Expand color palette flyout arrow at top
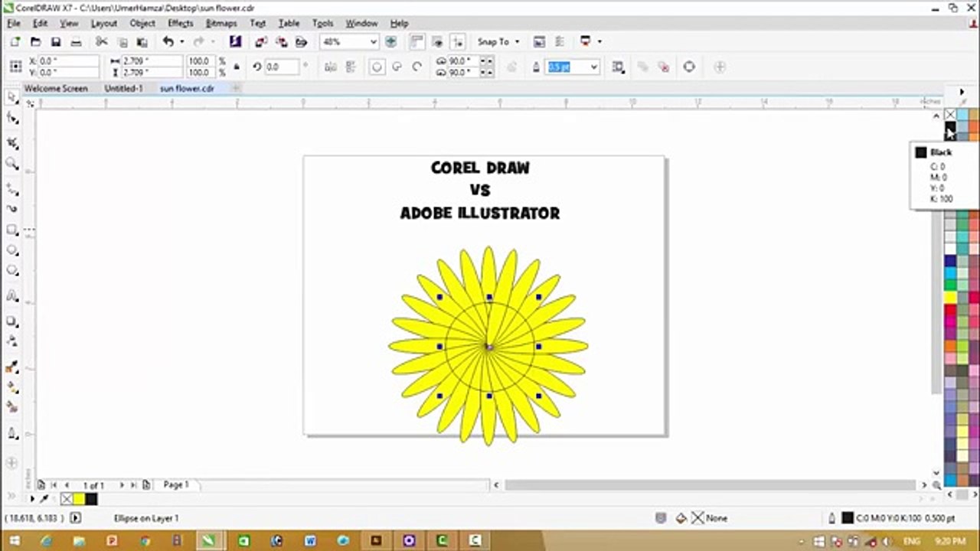The width and height of the screenshot is (980, 551). (x=962, y=92)
